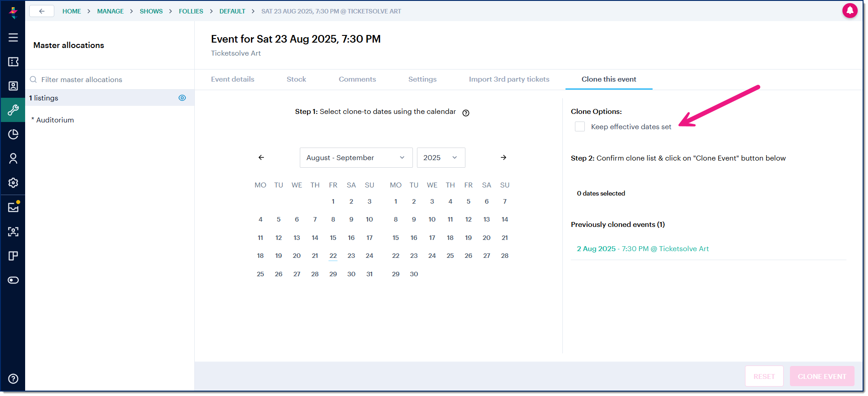Open Import 3rd party tickets tab
The width and height of the screenshot is (868, 396).
pos(509,79)
